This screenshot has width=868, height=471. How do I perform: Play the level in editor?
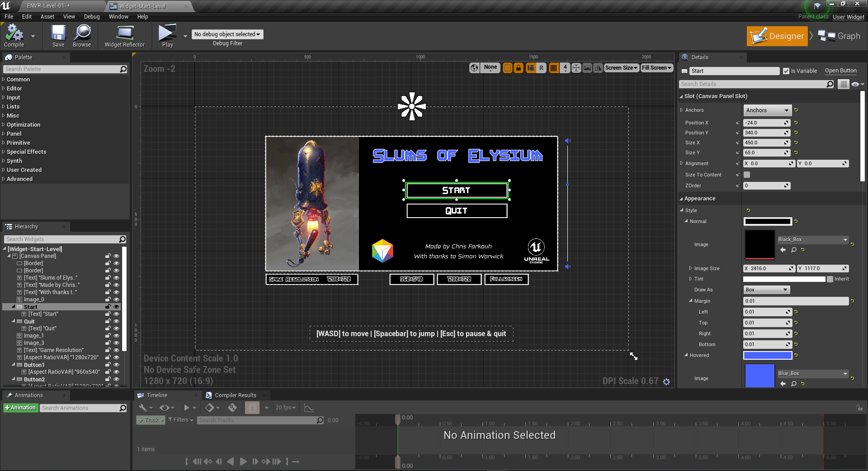click(167, 36)
